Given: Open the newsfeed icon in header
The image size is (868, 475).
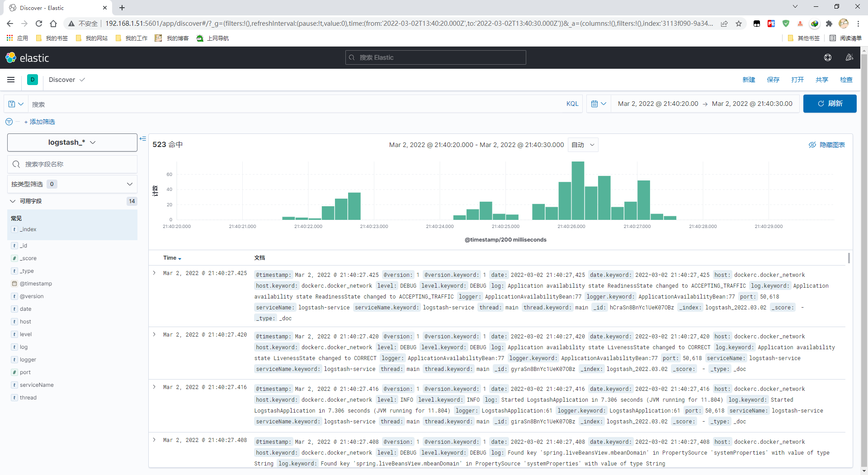Looking at the screenshot, I should 849,57.
